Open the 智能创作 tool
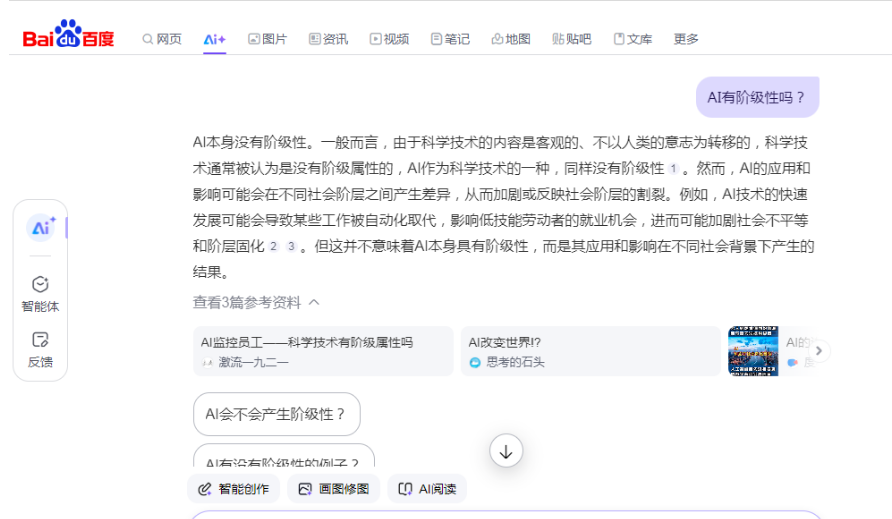Image resolution: width=892 pixels, height=519 pixels. tap(234, 489)
